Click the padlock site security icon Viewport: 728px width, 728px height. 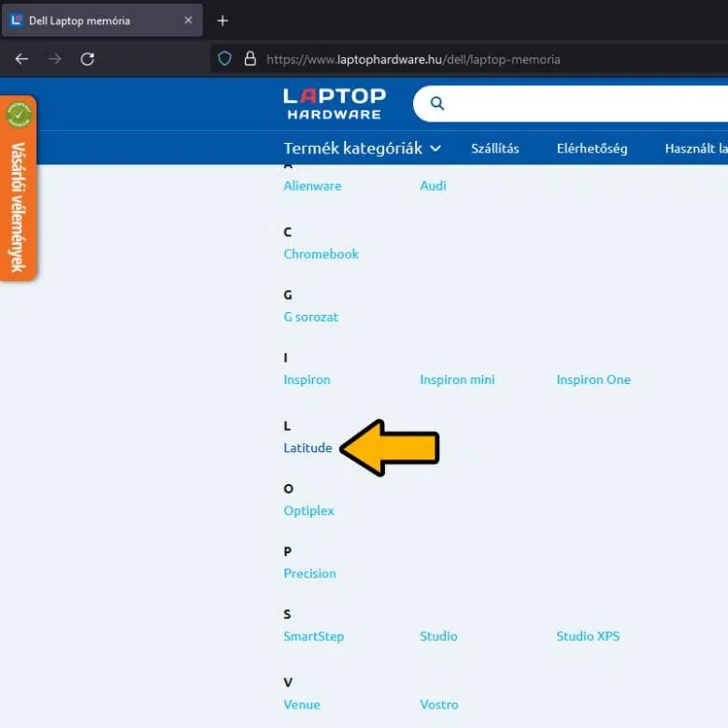250,59
